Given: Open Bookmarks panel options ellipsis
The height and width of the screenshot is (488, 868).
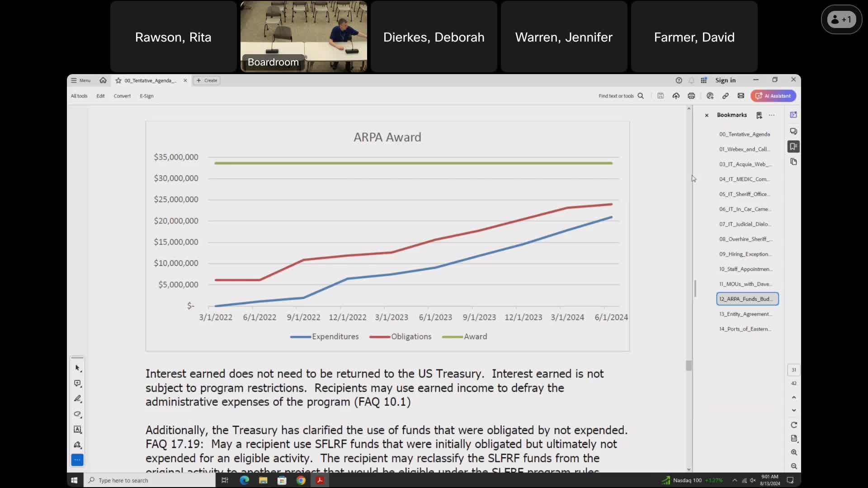Looking at the screenshot, I should (772, 115).
